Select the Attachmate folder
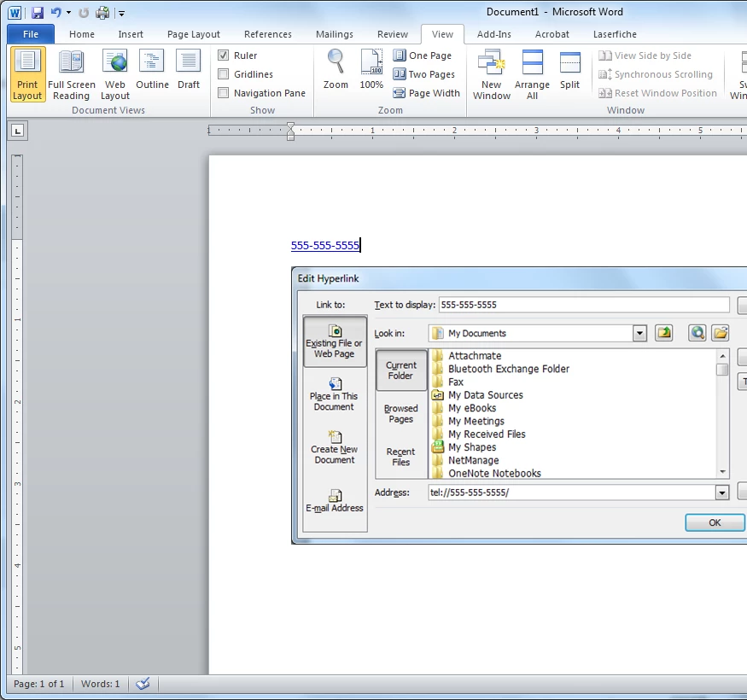747x700 pixels. point(475,356)
